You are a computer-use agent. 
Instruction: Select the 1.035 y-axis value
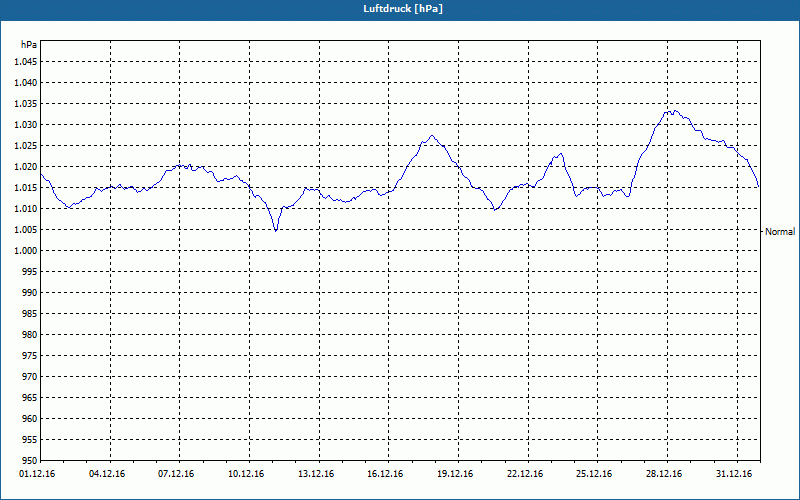26,104
